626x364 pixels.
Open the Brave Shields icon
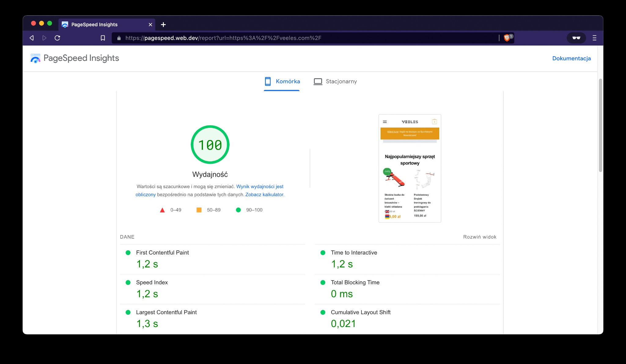(507, 38)
